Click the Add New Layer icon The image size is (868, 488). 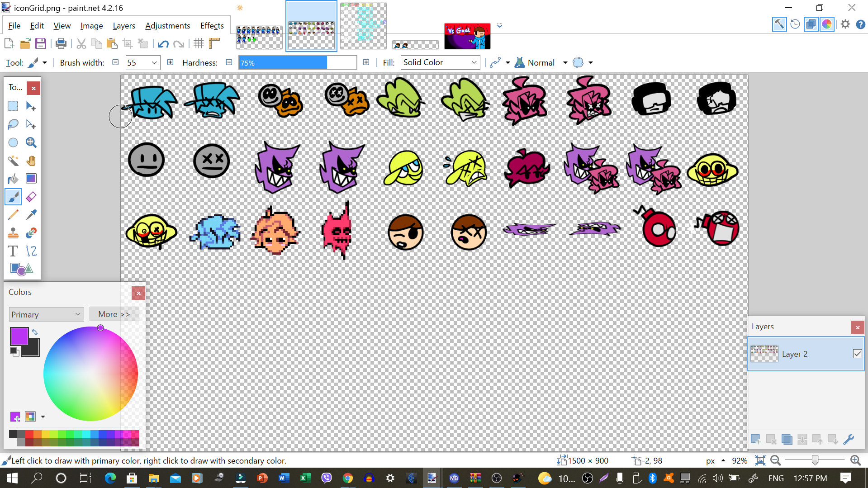click(x=755, y=439)
